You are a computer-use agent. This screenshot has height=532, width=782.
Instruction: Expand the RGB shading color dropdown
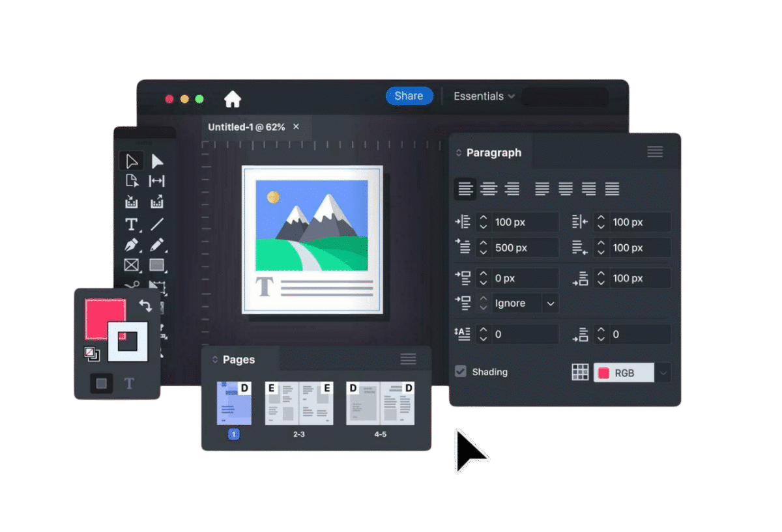663,373
